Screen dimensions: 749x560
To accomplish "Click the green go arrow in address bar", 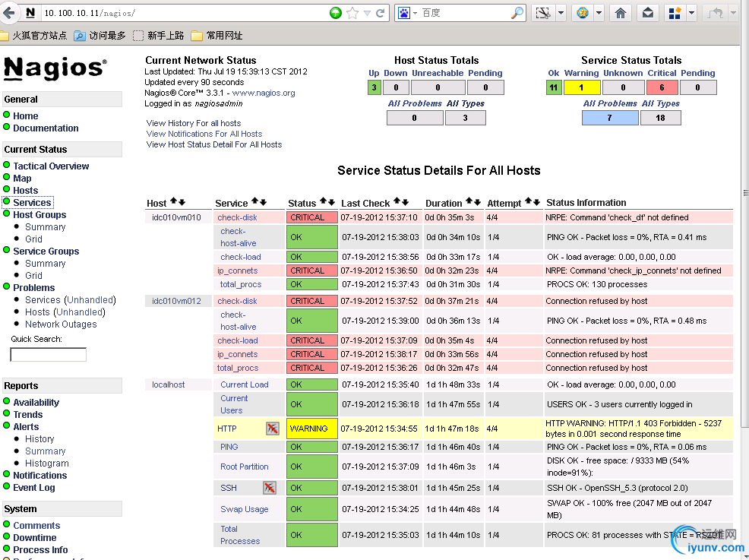I will click(335, 13).
